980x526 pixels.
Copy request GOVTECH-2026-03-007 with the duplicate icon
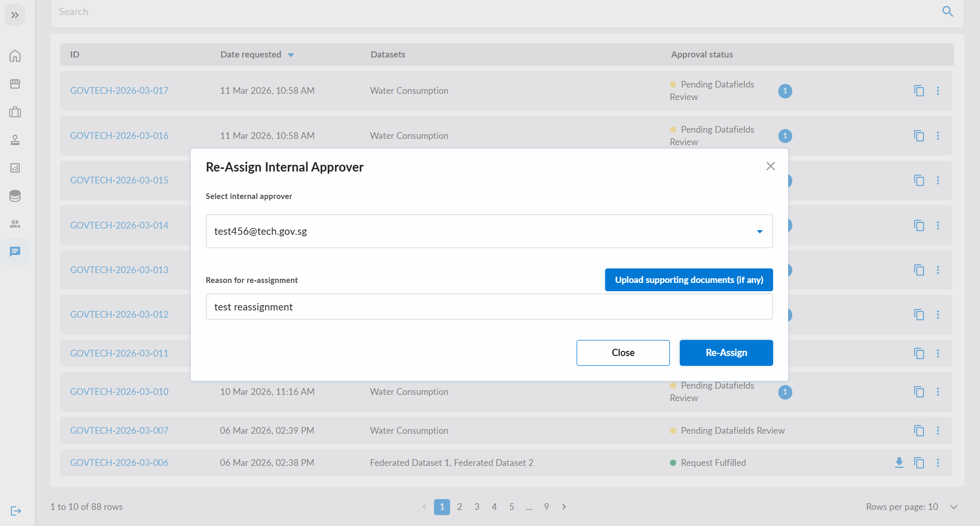919,431
